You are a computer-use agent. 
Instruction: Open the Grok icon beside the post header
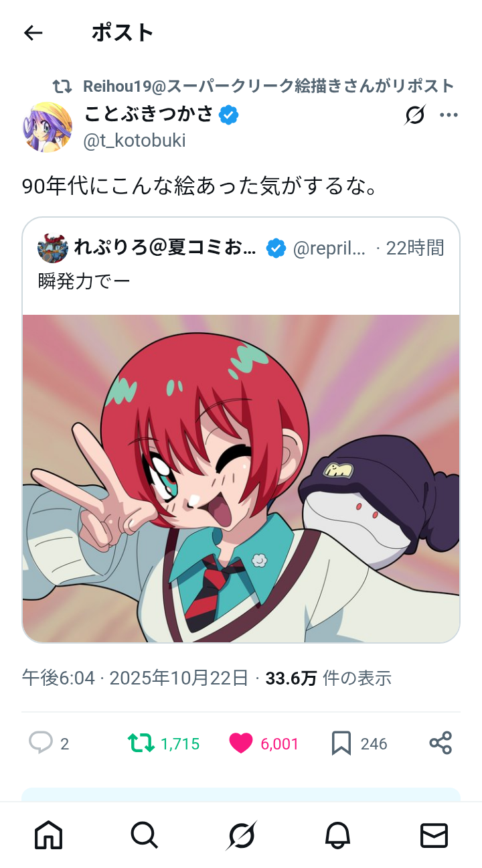pyautogui.click(x=415, y=115)
